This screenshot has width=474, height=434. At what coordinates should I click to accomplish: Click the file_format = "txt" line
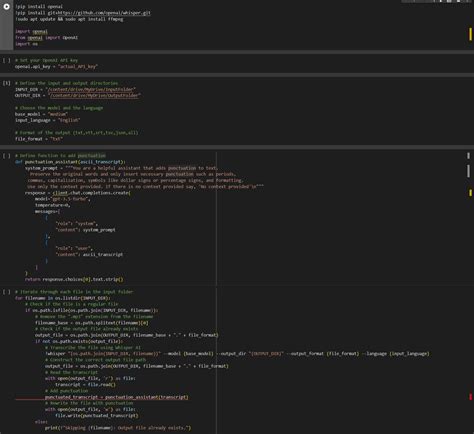[39, 139]
